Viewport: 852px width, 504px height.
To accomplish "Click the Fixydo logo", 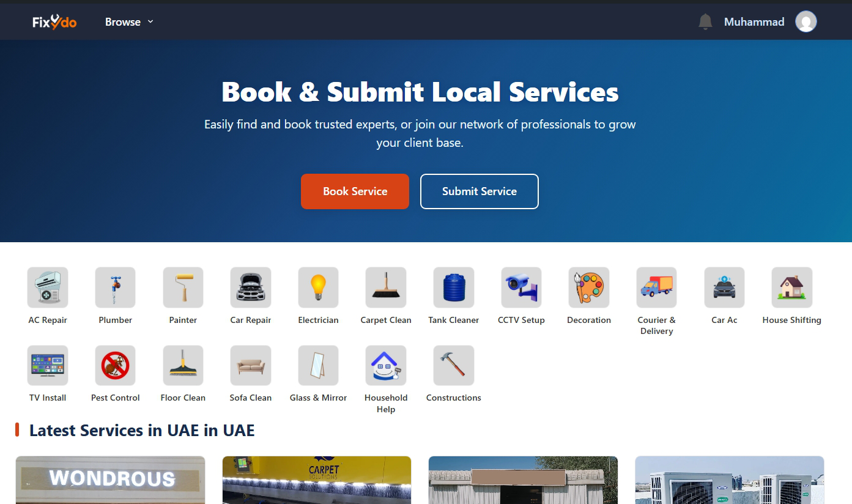I will pos(54,21).
